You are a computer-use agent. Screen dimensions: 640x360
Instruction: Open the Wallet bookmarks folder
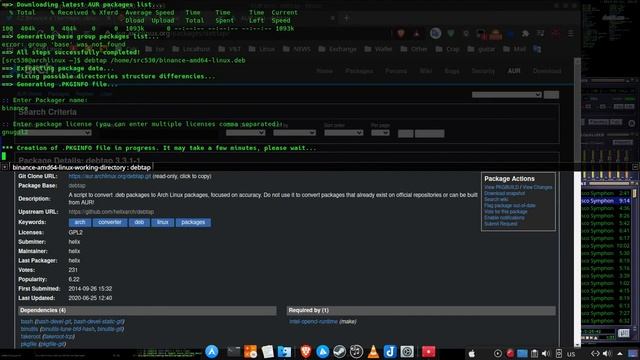378,49
